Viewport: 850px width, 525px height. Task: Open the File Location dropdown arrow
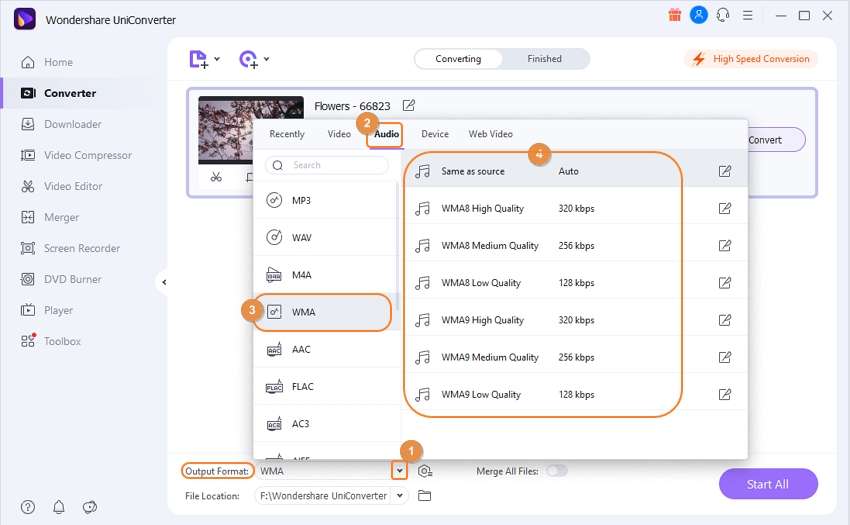pyautogui.click(x=400, y=495)
